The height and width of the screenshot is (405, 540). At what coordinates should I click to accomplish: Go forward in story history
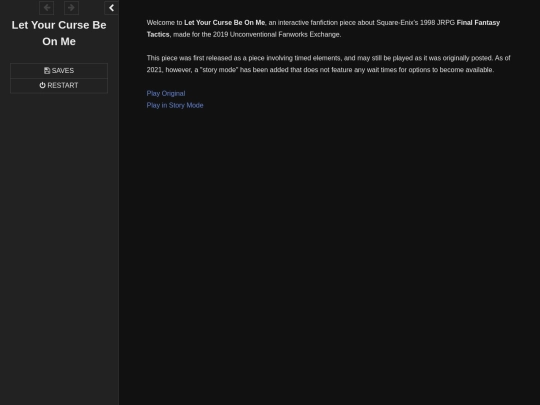pos(71,8)
